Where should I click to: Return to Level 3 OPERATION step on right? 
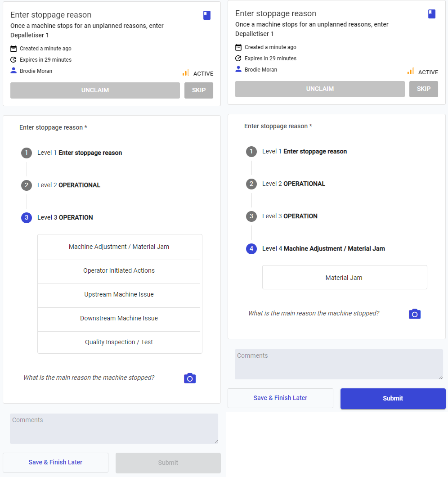(x=282, y=216)
